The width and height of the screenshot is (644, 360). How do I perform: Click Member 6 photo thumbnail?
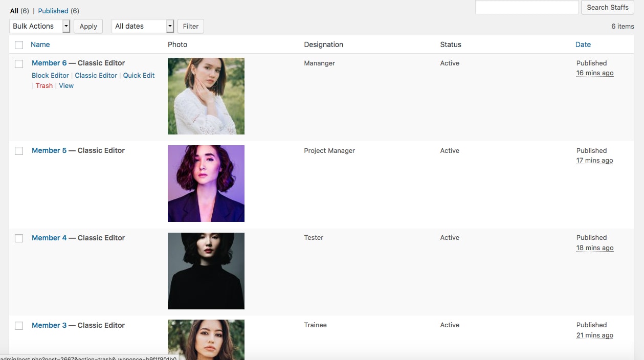tap(206, 96)
